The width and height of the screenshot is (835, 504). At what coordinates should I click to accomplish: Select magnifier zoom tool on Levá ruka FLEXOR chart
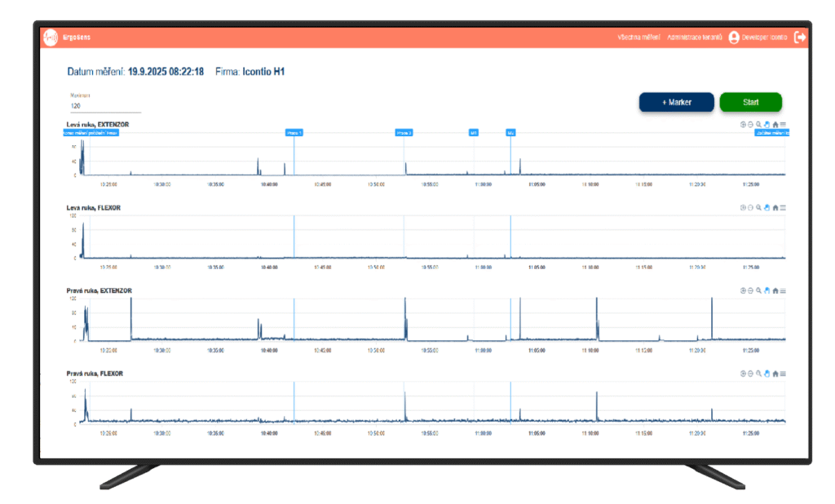click(758, 208)
